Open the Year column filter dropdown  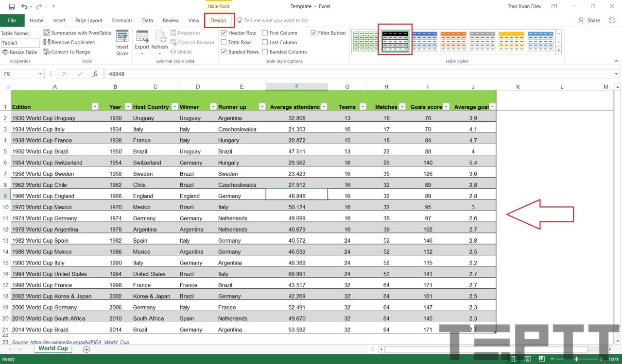[128, 107]
